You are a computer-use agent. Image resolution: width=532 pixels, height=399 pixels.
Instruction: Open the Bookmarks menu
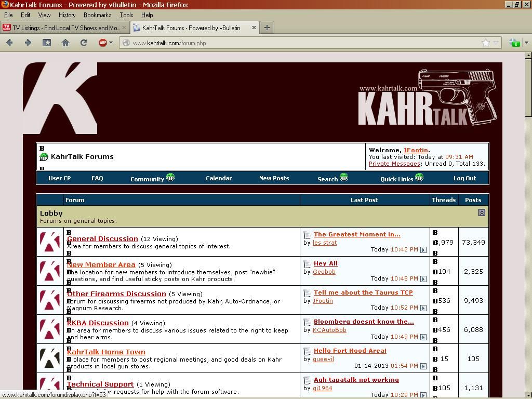(x=97, y=15)
